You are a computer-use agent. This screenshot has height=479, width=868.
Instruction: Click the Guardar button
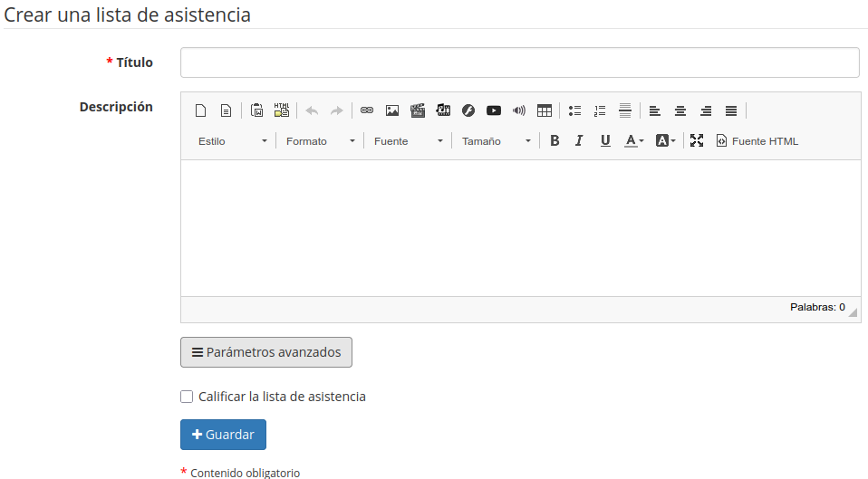click(x=223, y=435)
